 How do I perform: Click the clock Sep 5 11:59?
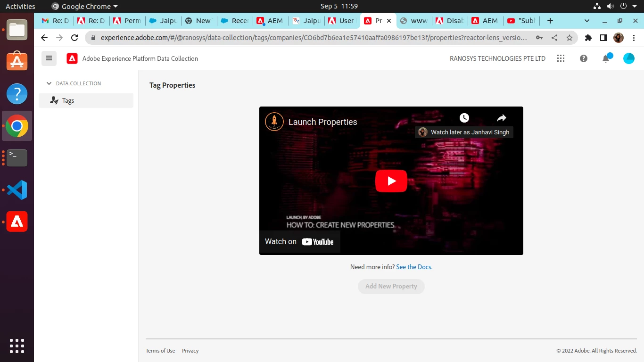[x=339, y=6]
